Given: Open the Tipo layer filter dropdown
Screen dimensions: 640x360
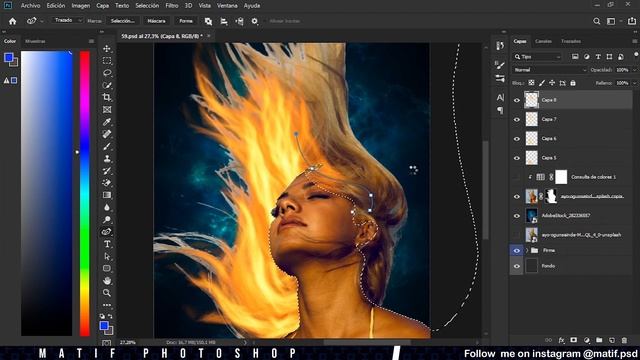Looking at the screenshot, I should pos(537,57).
